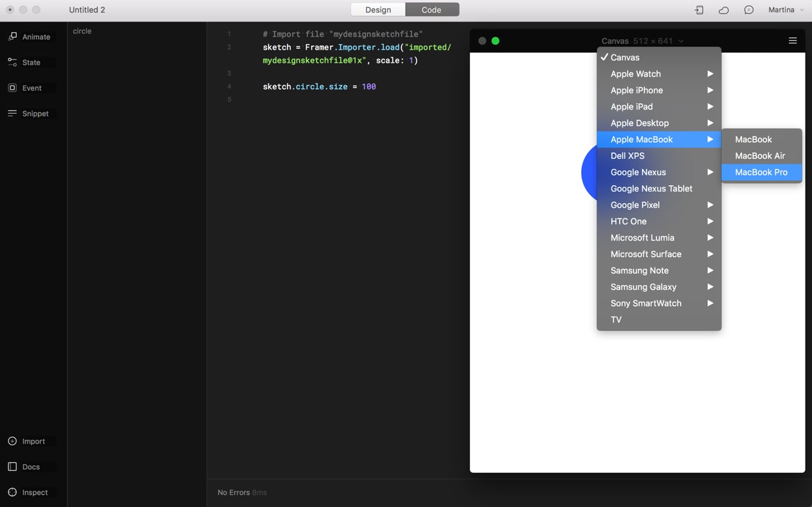Open the chat bubble icon in title bar

pyautogui.click(x=749, y=10)
